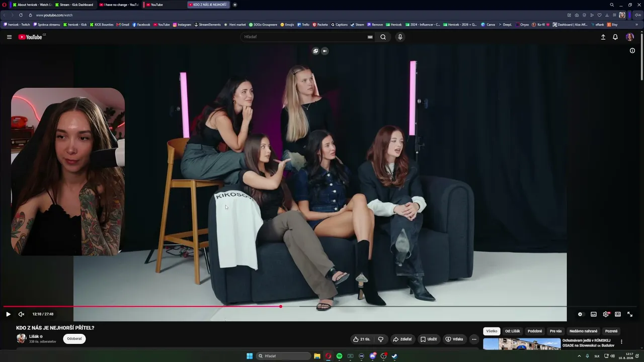Open the henicek - Twitch bookmark
The width and height of the screenshot is (644, 362).
[x=17, y=24]
